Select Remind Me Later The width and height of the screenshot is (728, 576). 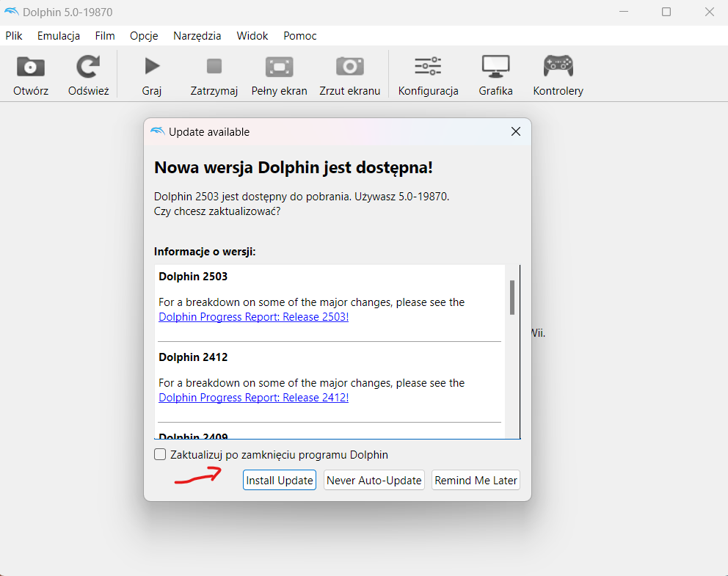click(476, 481)
